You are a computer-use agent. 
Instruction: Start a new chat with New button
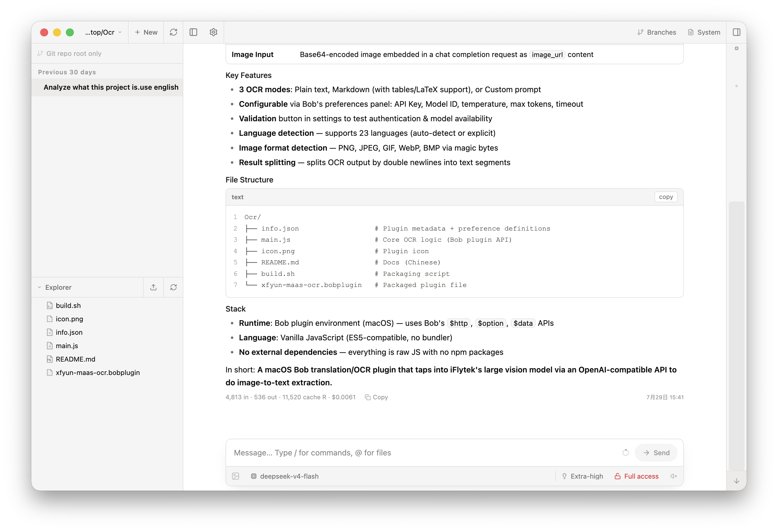coord(146,32)
